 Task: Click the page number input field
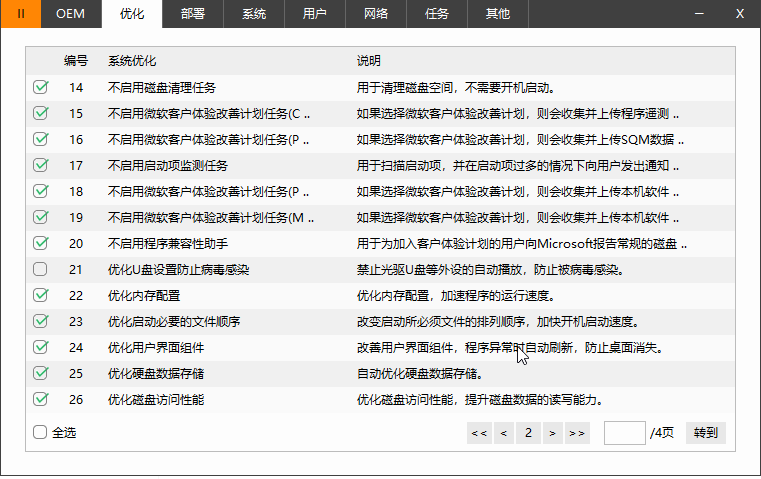coord(624,433)
